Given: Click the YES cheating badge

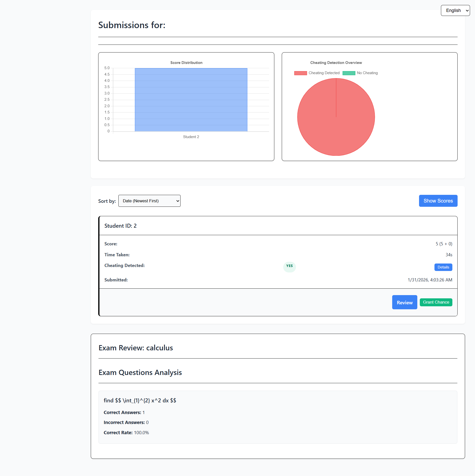Looking at the screenshot, I should 289,266.
